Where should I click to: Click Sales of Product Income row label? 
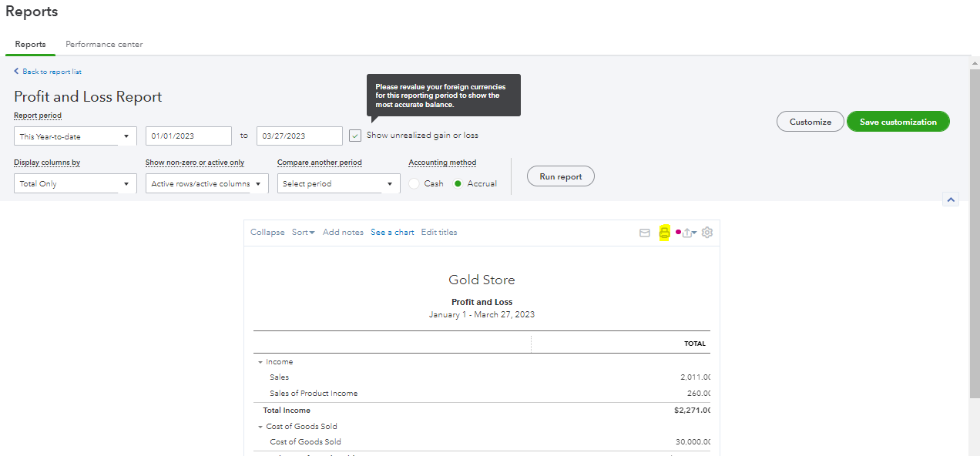(314, 394)
